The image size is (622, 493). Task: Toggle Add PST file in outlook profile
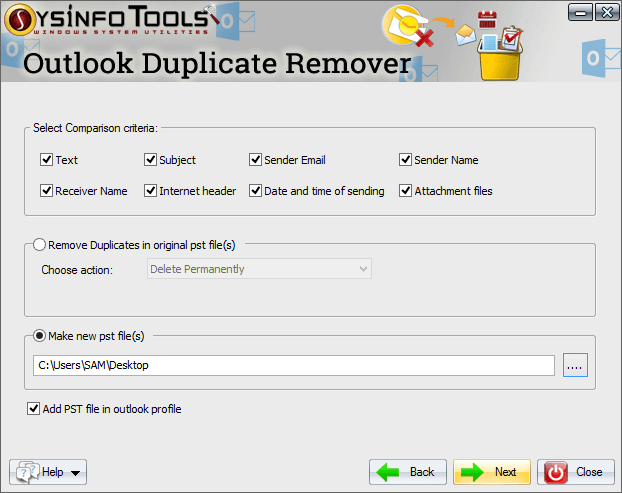[33, 409]
